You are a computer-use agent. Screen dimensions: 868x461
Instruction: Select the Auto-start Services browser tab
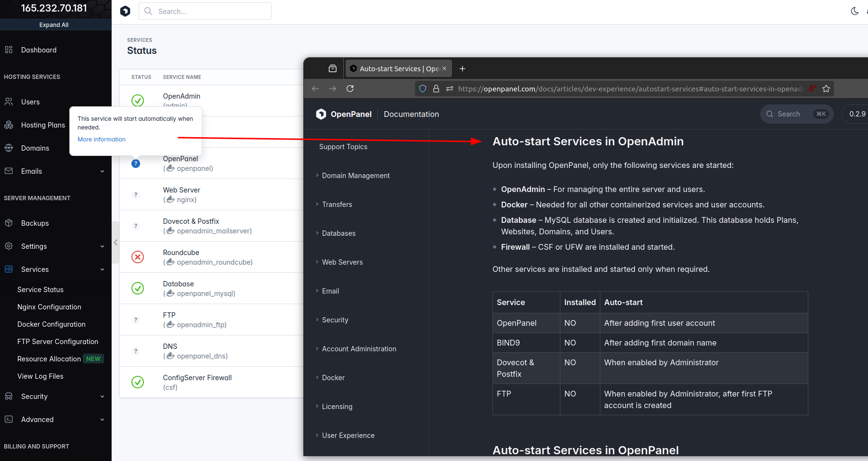pos(399,69)
